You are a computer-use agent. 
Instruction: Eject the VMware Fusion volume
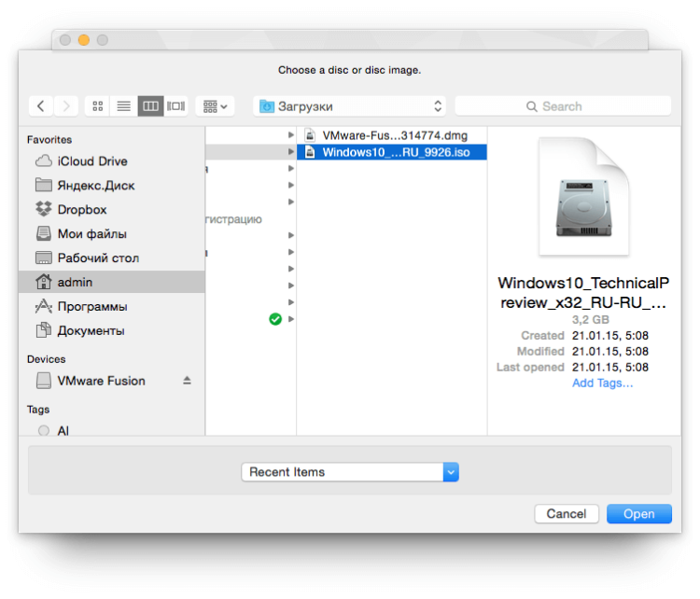187,381
